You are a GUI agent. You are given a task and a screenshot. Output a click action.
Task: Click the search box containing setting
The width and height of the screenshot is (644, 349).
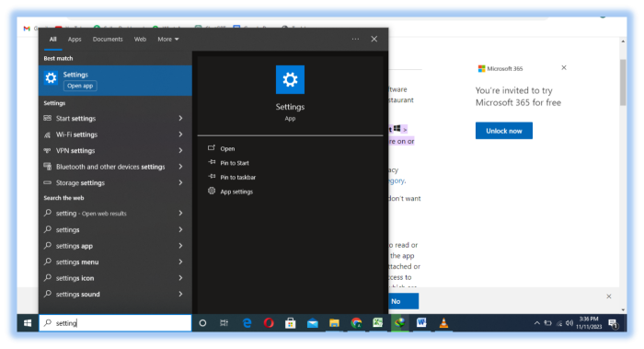[x=115, y=323]
